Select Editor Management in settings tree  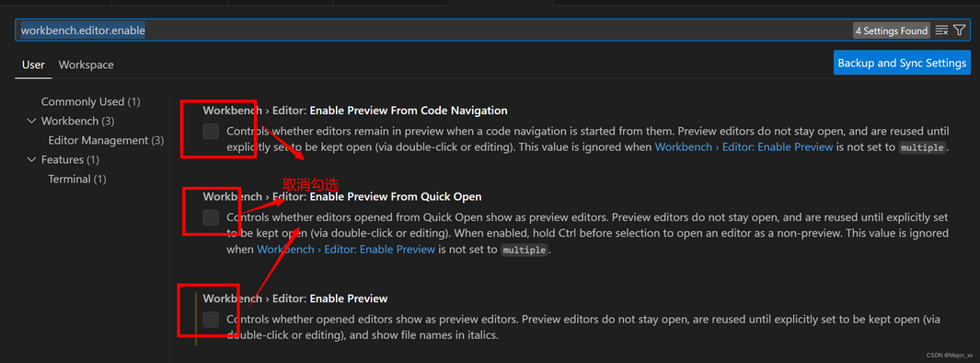coord(106,140)
